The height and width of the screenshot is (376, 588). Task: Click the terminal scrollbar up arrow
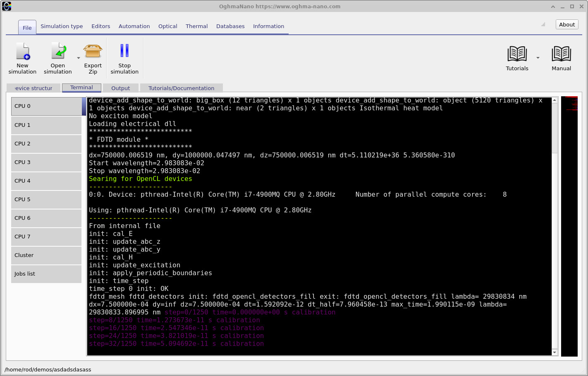555,100
